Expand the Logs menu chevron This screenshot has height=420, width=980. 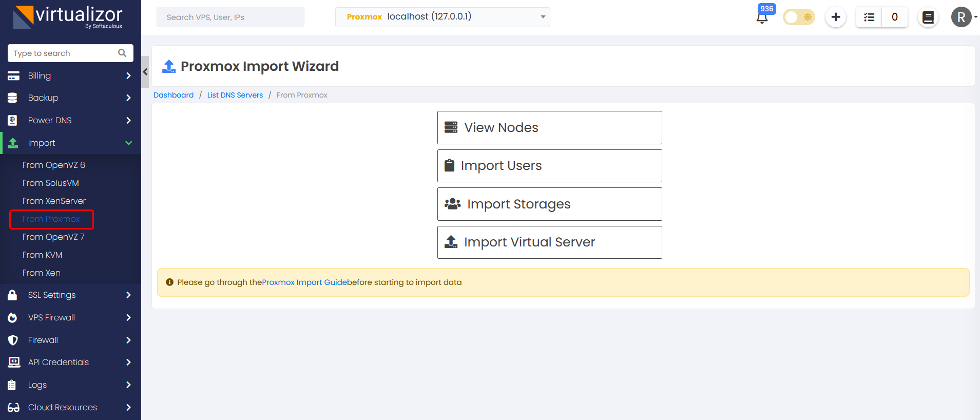128,385
